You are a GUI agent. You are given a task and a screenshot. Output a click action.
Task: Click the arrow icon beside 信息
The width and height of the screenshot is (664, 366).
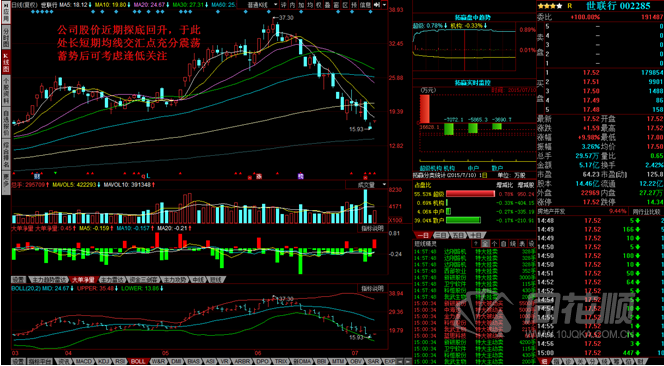click(x=376, y=4)
